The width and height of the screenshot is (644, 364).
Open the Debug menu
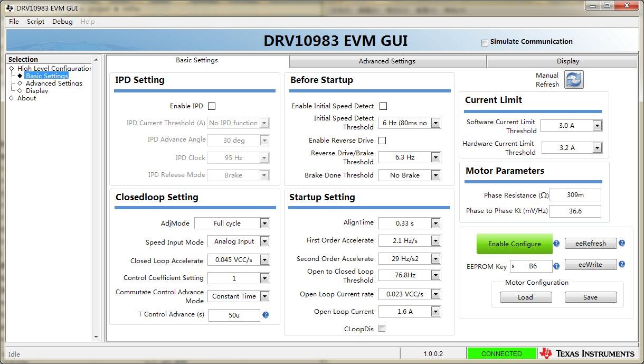click(x=62, y=22)
